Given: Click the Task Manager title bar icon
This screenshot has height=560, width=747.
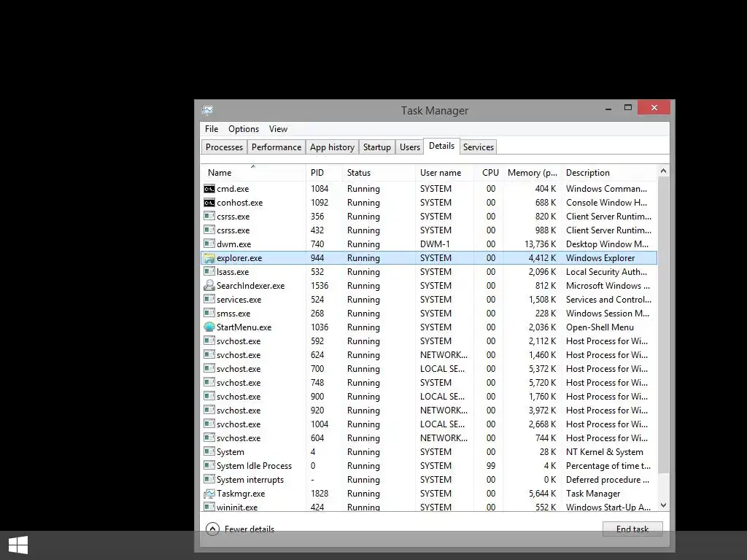Looking at the screenshot, I should pos(207,111).
